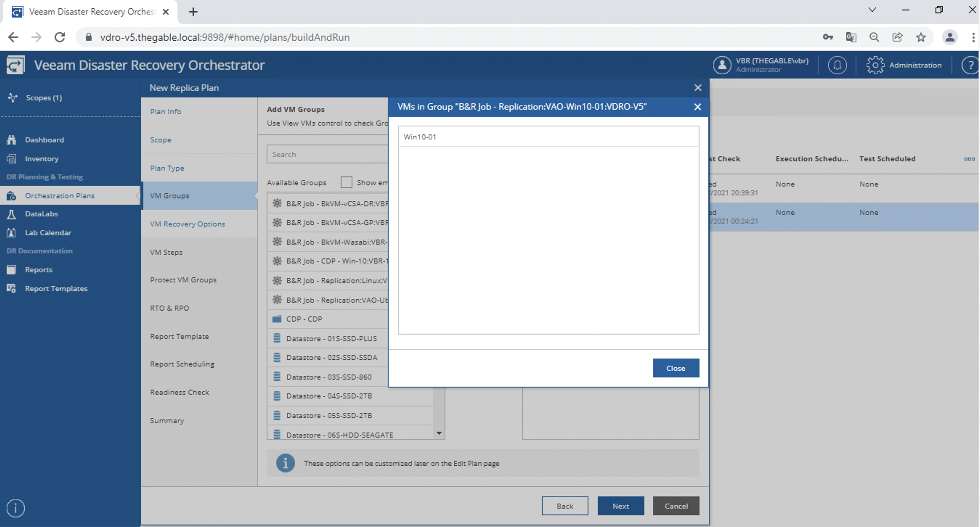Screen dimensions: 980x527
Task: Click the Back button
Action: [564, 506]
